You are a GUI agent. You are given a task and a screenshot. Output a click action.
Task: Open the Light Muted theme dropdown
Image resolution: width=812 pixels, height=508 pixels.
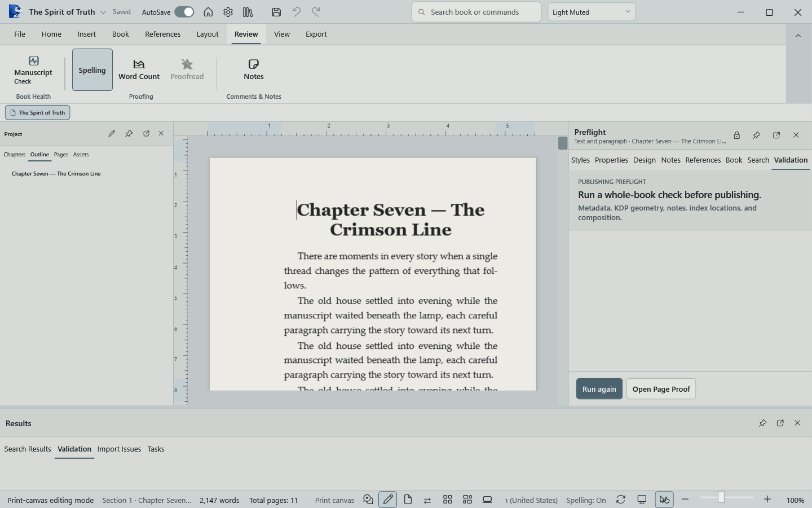[592, 12]
